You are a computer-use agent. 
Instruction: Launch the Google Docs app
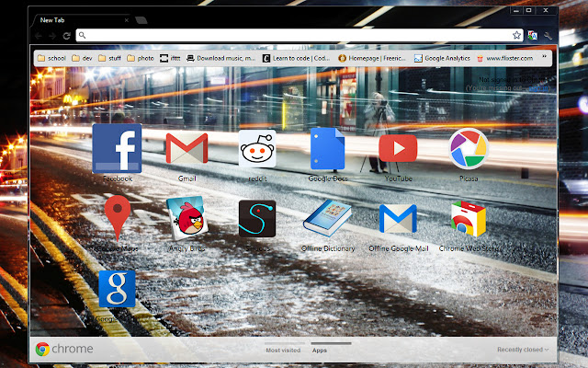(x=328, y=149)
